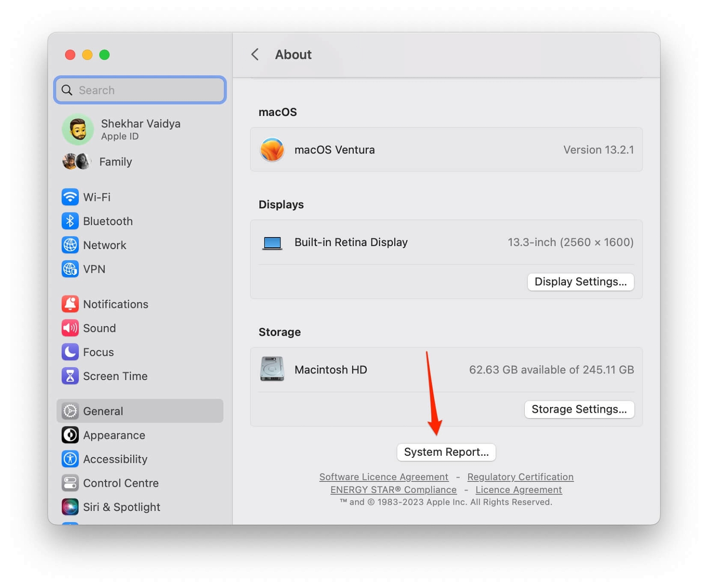
Task: Open the Accessibility sidebar item
Action: [115, 459]
